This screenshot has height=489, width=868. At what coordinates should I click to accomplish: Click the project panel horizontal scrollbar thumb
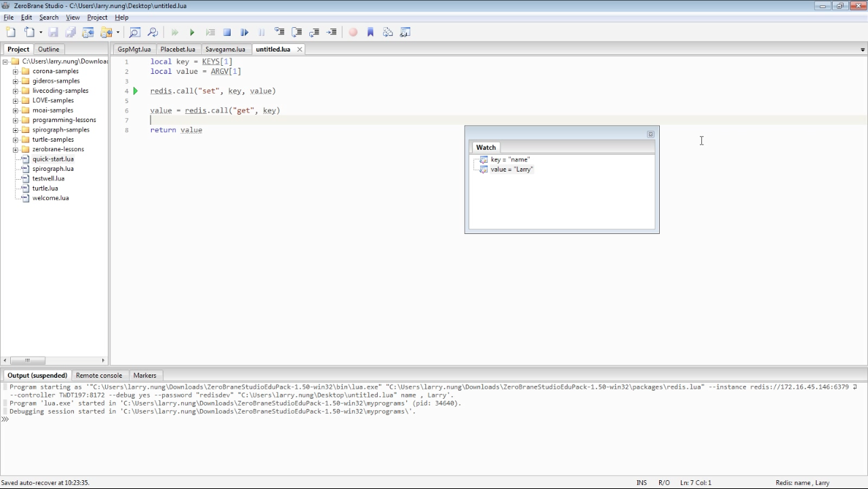[27, 361]
